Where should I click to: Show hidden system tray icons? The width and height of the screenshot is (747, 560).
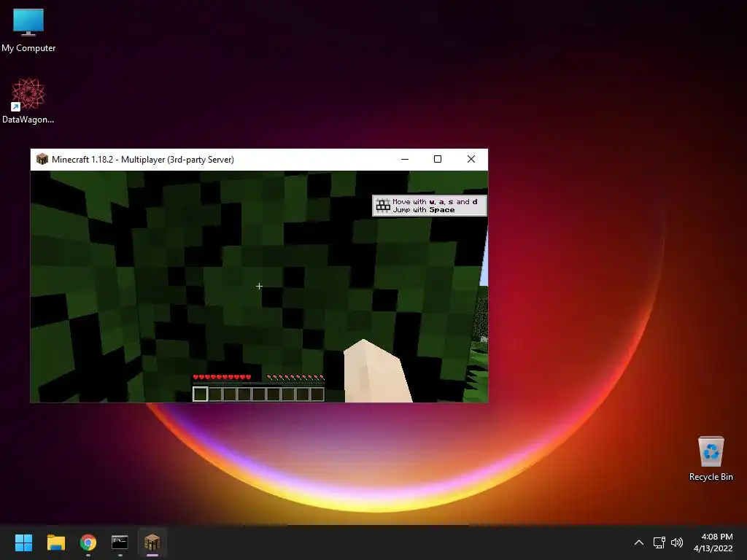[x=639, y=542]
